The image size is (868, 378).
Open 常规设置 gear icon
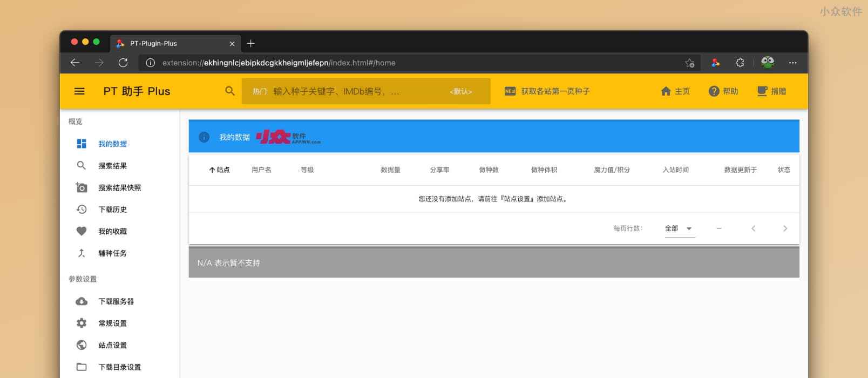tap(82, 323)
